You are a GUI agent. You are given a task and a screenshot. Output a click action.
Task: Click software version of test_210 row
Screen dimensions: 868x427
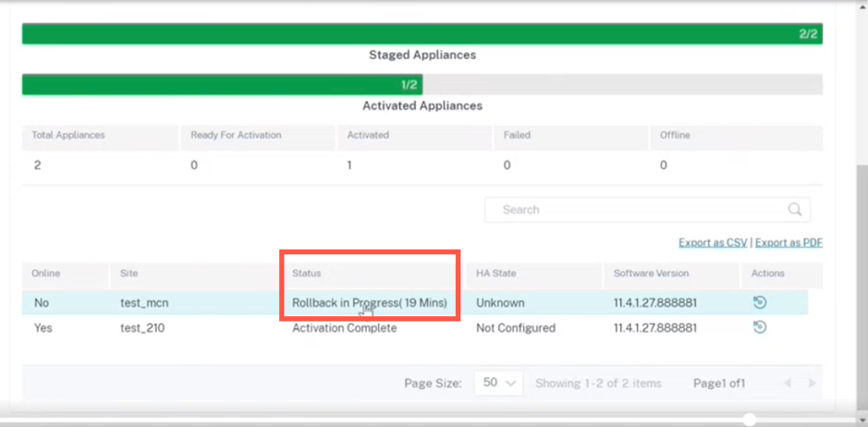point(654,328)
